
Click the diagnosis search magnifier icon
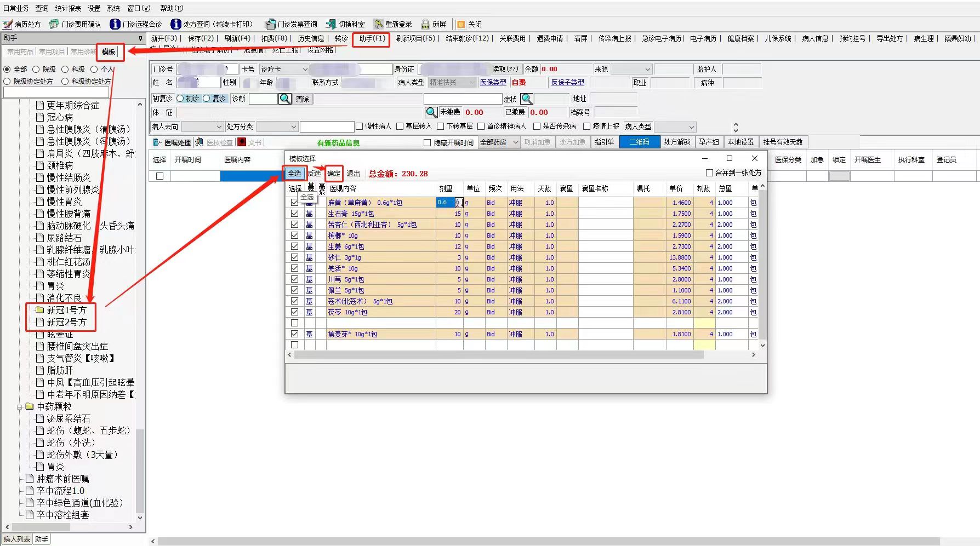(x=285, y=99)
